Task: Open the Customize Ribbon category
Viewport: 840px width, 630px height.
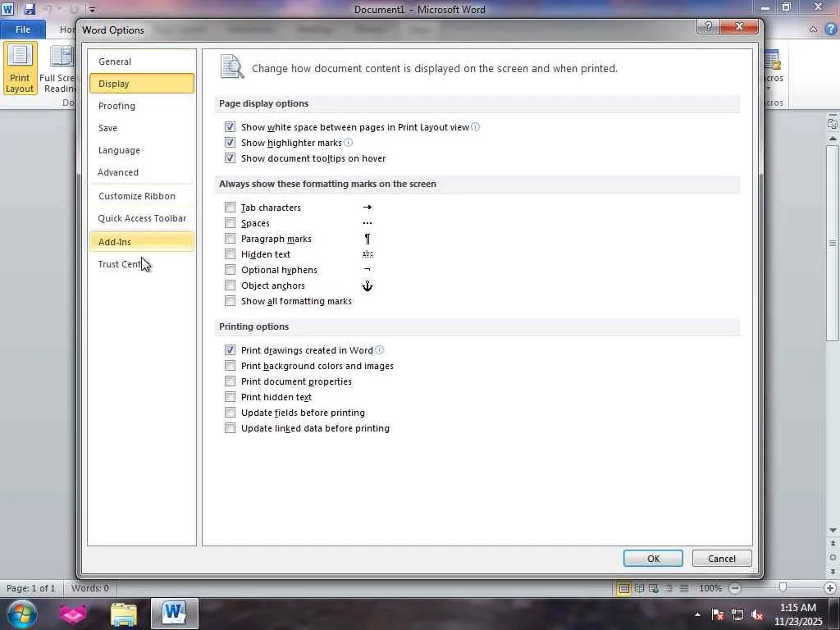Action: pos(141,196)
